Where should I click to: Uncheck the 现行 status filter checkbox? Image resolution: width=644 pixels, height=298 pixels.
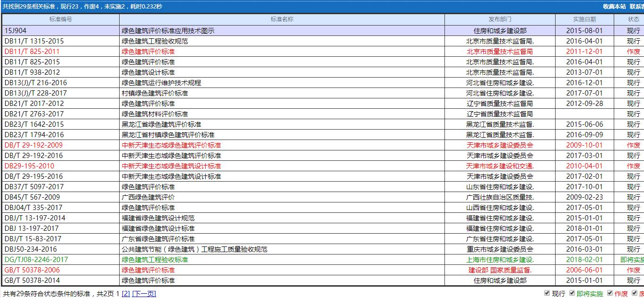point(547,293)
